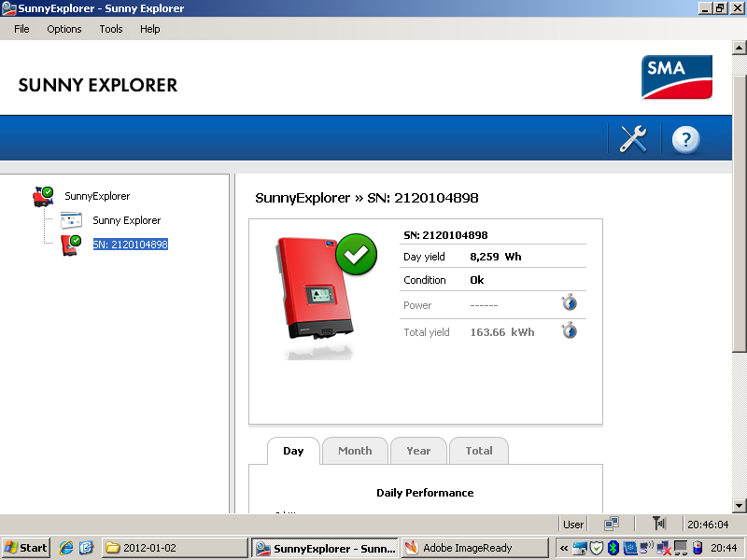Click the Start button
Screen dimensions: 747x560
pos(26,548)
